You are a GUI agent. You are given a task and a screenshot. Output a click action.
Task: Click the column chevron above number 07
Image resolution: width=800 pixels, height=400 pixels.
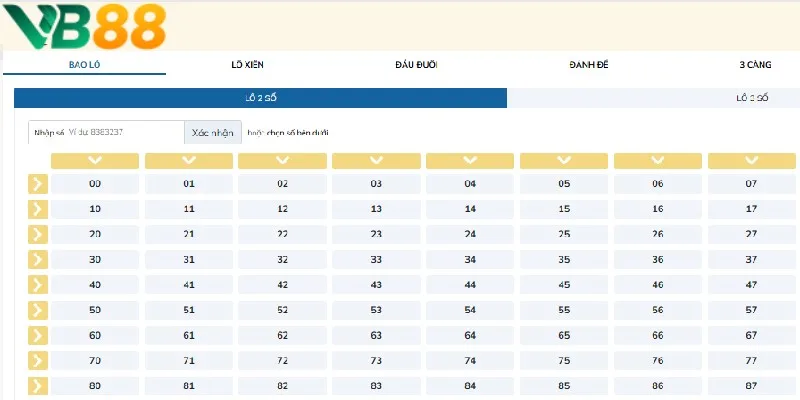coord(751,160)
